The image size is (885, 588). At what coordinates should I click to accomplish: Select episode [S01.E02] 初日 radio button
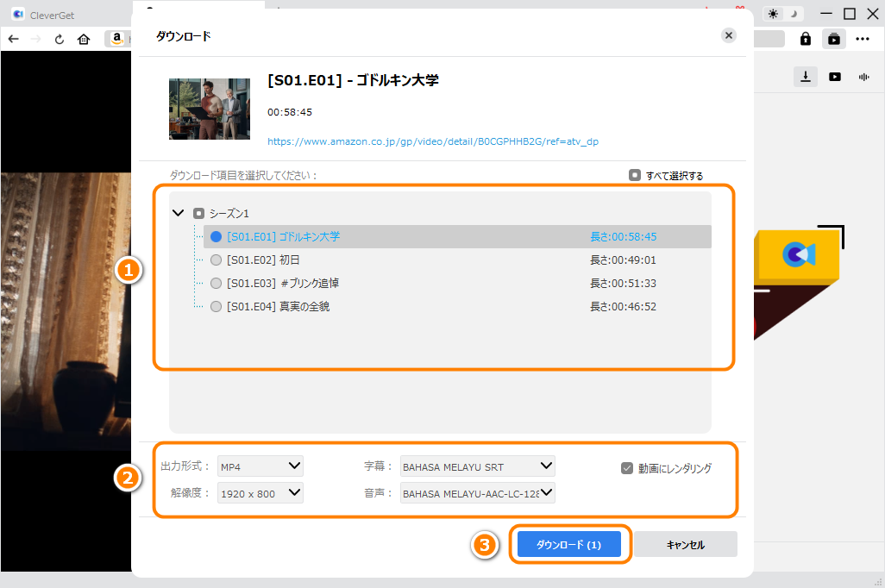point(216,260)
